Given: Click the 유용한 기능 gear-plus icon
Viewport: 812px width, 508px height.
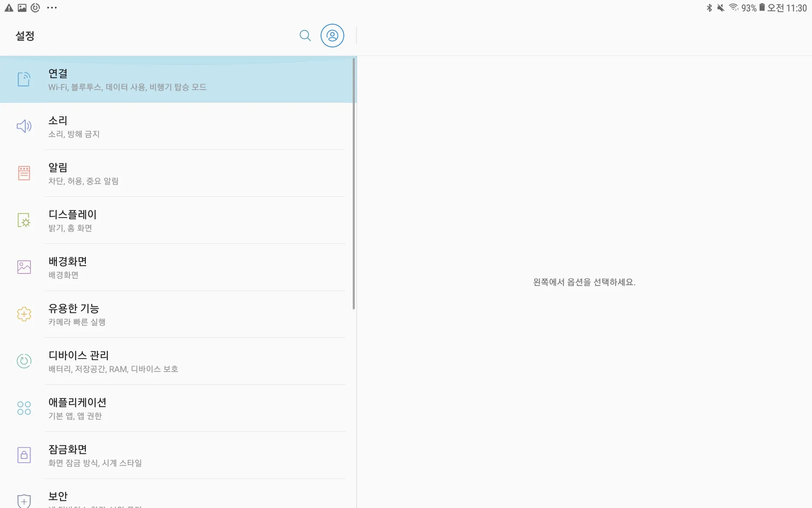Looking at the screenshot, I should (24, 314).
